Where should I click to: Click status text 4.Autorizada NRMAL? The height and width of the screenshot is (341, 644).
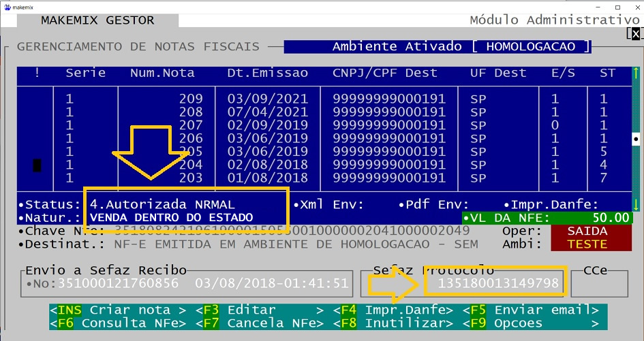click(x=162, y=204)
